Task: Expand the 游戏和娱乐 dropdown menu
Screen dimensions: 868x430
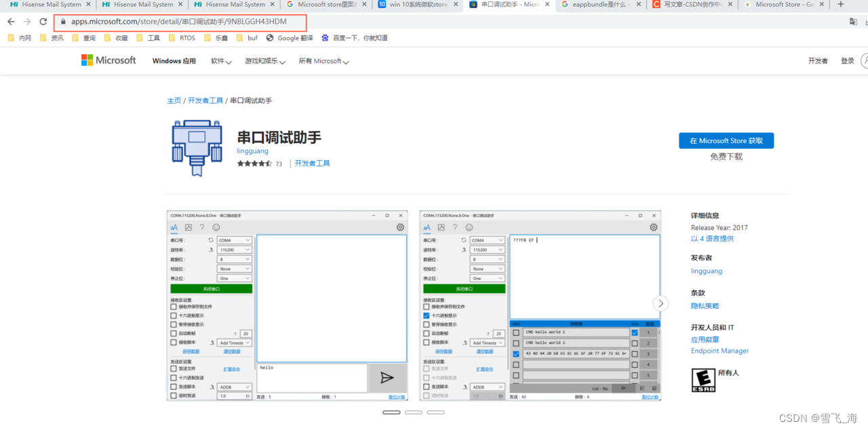Action: pyautogui.click(x=265, y=61)
